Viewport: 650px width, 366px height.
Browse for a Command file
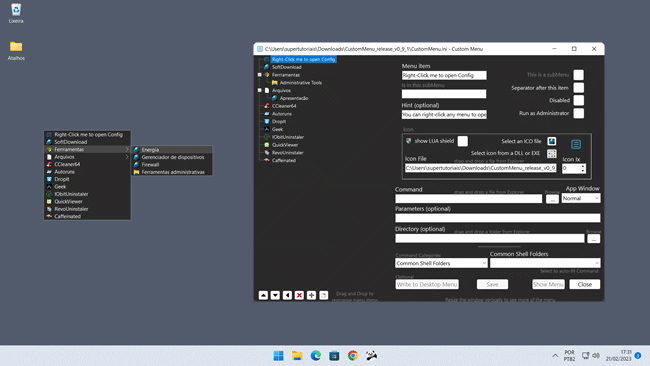[x=552, y=199]
